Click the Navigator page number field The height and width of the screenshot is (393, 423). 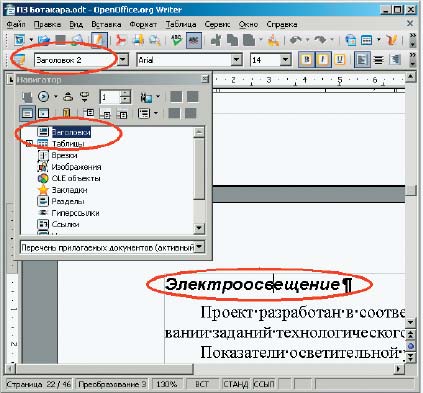110,97
